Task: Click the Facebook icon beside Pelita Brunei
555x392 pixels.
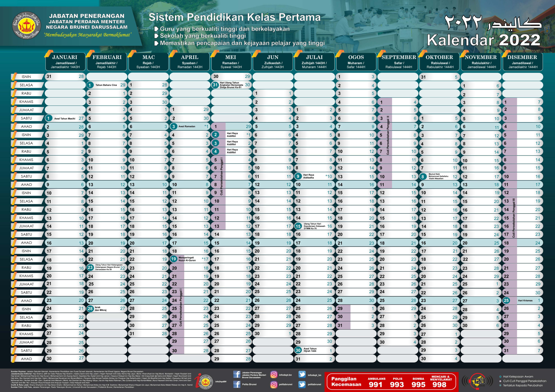Action: click(x=237, y=384)
